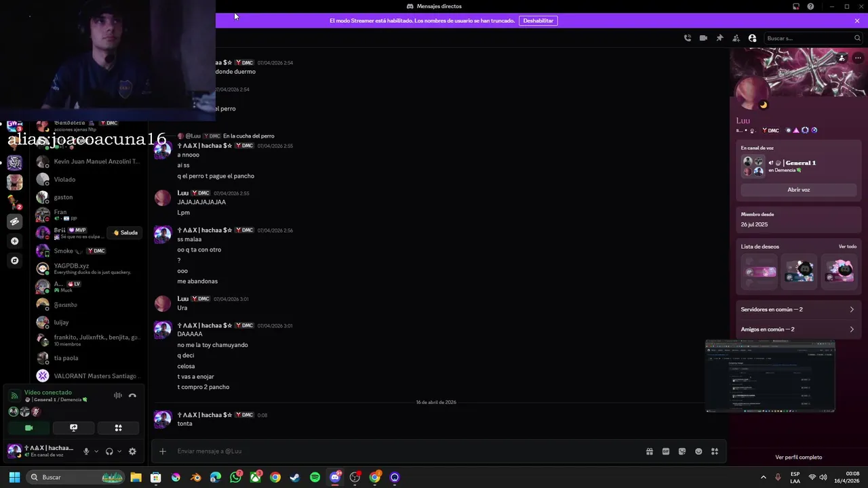
Task: Open the inbox icon in title bar
Action: point(796,6)
